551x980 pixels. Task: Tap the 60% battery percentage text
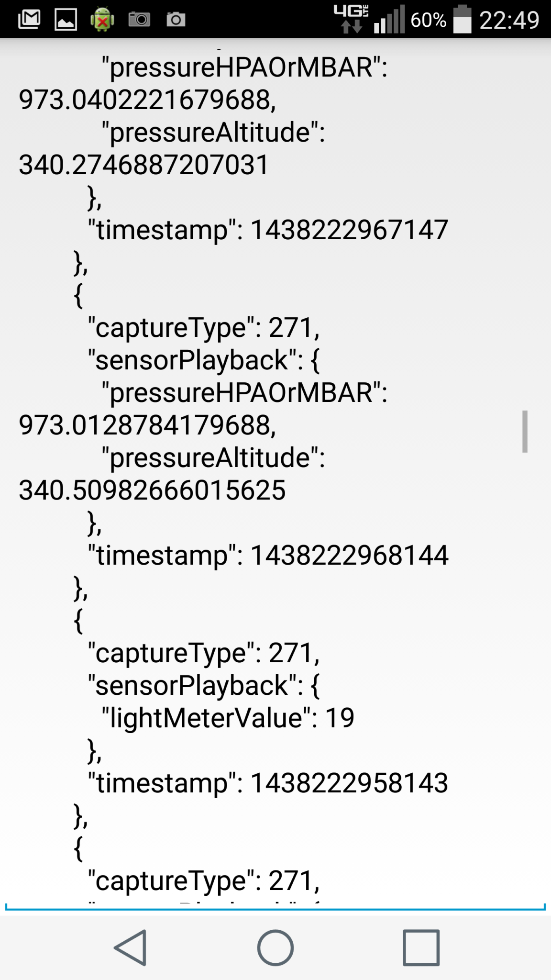[x=428, y=20]
